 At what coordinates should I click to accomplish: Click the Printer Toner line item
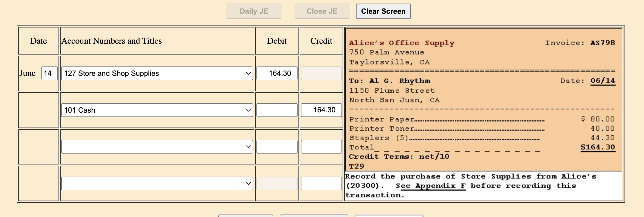click(482, 129)
